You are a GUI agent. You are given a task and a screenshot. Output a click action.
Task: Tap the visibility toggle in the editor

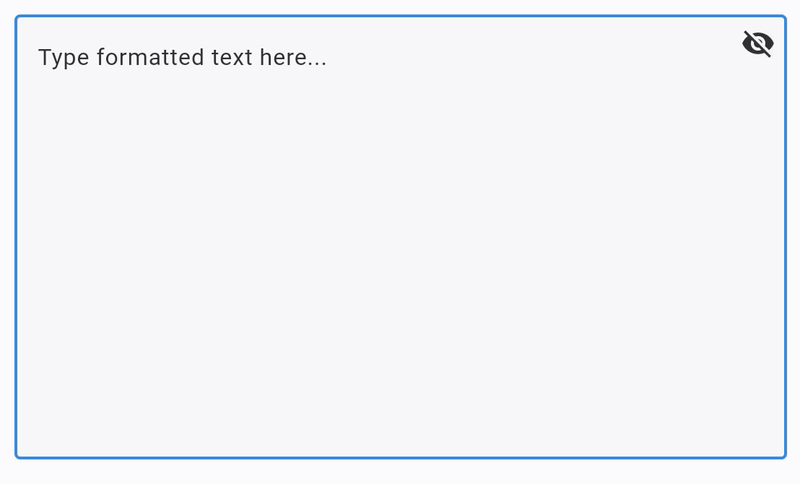758,44
